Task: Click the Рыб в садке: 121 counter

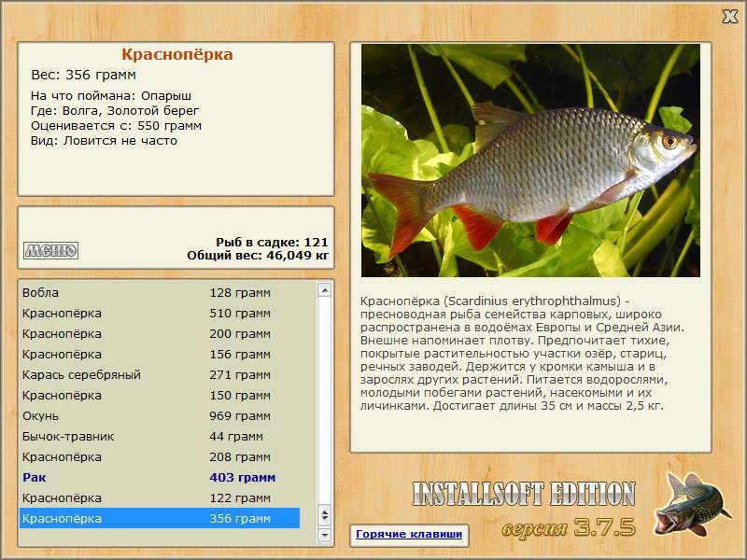Action: click(x=272, y=243)
